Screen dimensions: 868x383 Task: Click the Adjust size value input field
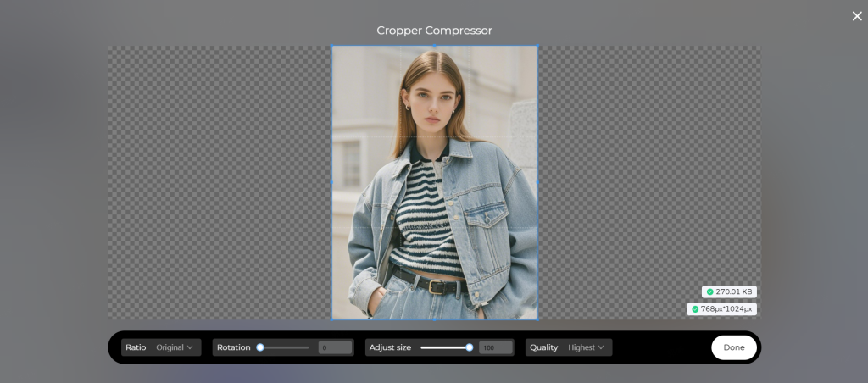click(495, 347)
